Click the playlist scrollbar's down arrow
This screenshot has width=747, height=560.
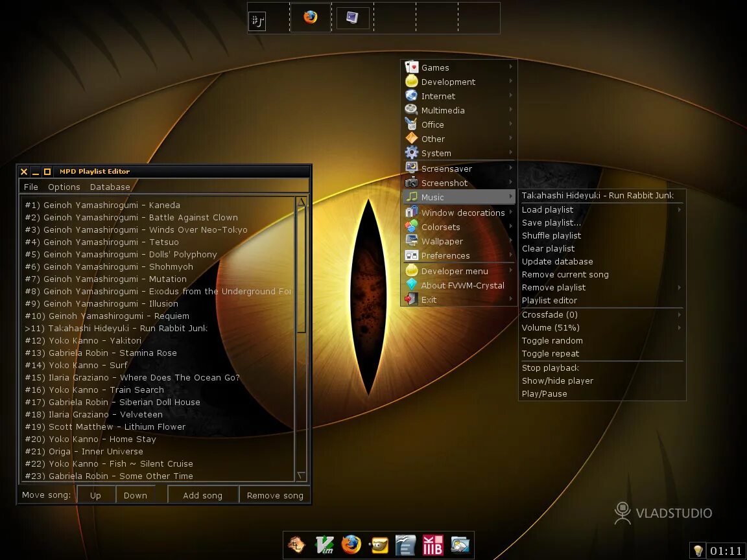click(x=301, y=475)
